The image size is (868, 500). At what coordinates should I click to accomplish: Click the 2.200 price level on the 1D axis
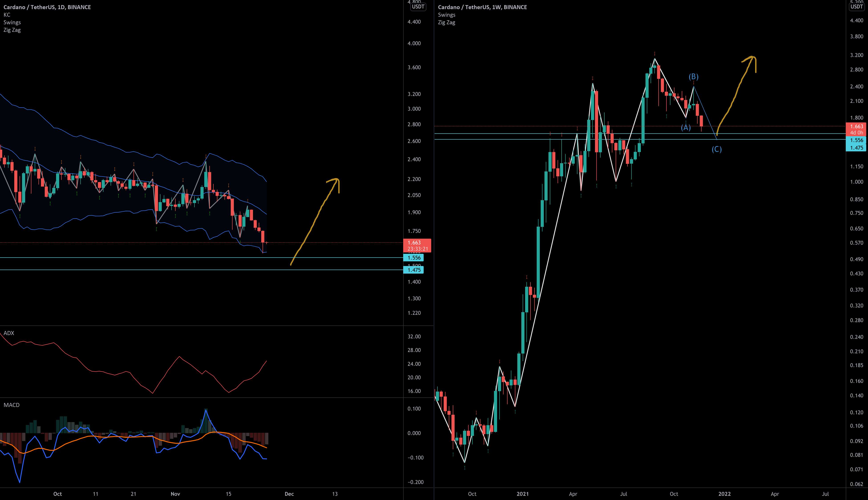point(414,179)
